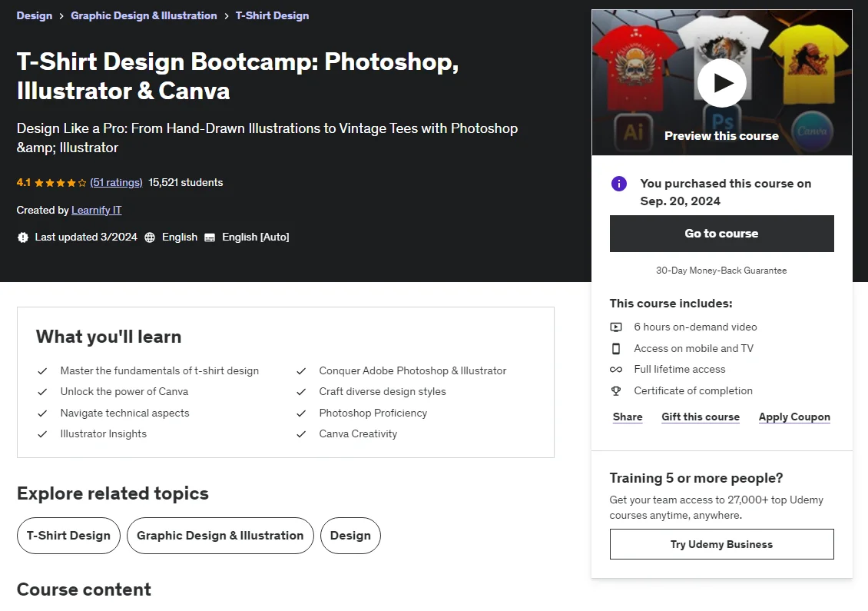Click the purple info icon beside purchase notice

[x=618, y=184]
